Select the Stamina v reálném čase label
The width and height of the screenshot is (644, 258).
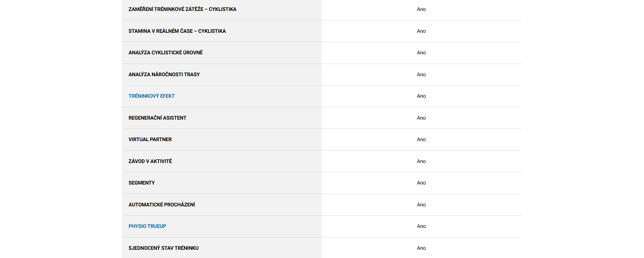pos(177,31)
